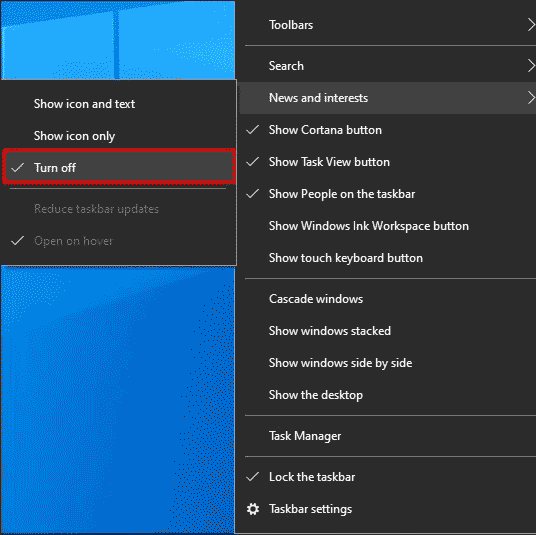
Task: Open Task Manager from context menu
Action: [x=387, y=436]
